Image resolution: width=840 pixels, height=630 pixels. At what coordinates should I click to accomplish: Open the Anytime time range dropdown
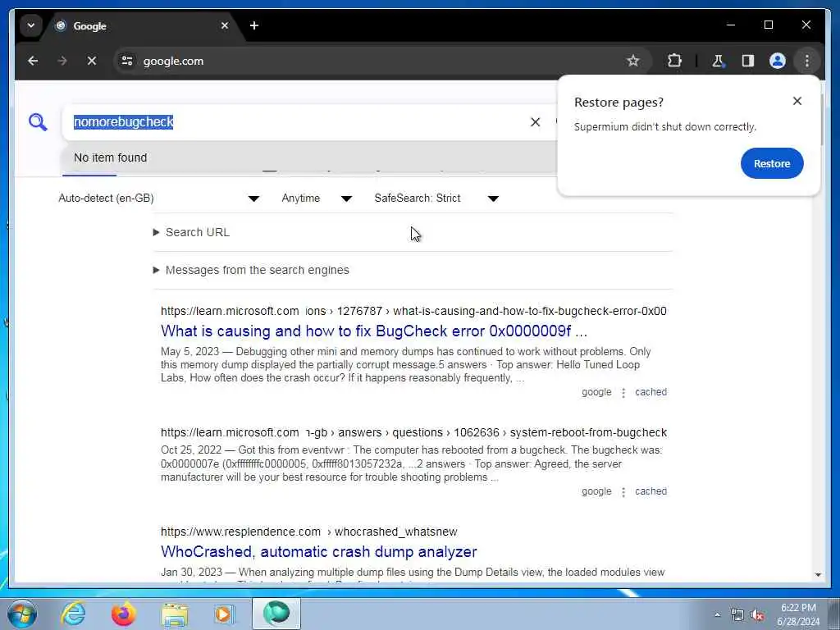[317, 199]
